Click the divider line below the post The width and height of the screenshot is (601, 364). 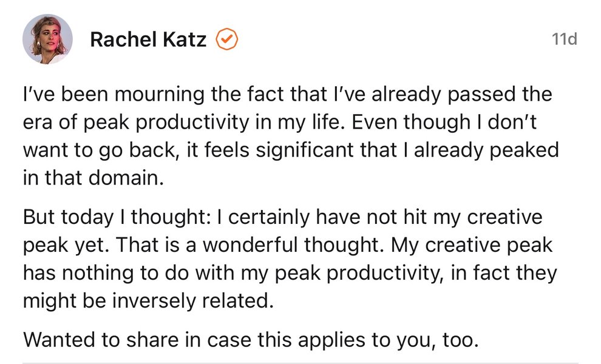point(300,362)
